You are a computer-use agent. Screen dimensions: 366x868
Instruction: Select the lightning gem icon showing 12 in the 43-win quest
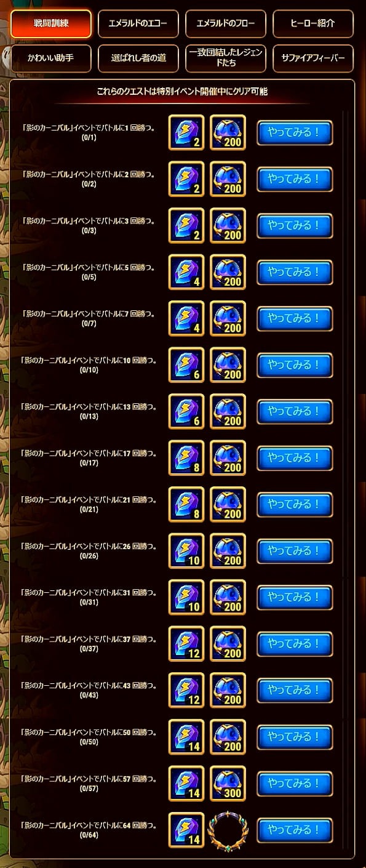186,691
